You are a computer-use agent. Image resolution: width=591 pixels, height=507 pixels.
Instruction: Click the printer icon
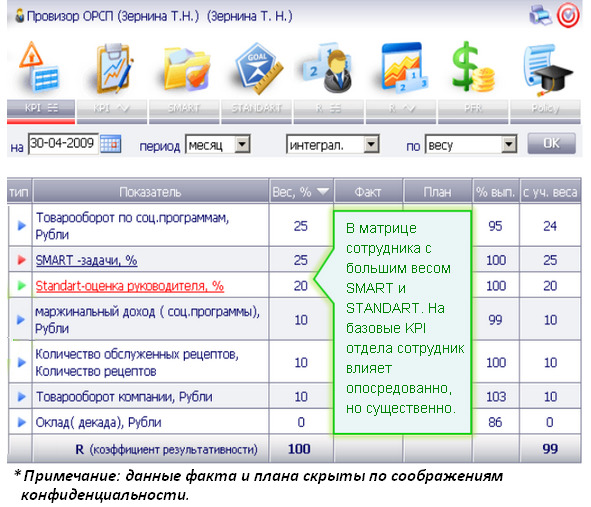click(540, 15)
